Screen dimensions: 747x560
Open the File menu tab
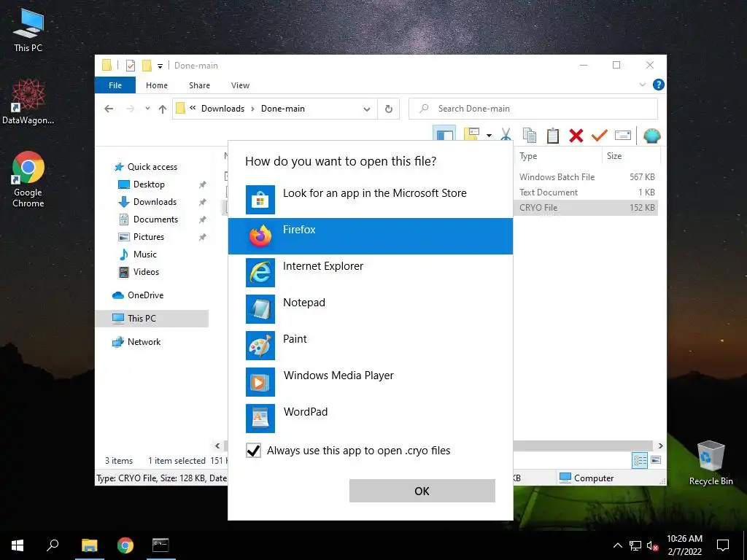(115, 85)
